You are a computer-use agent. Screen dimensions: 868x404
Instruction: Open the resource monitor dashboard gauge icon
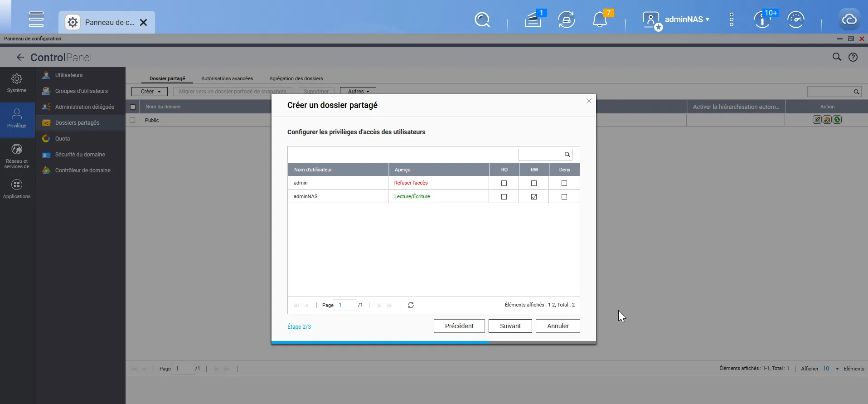pos(795,20)
